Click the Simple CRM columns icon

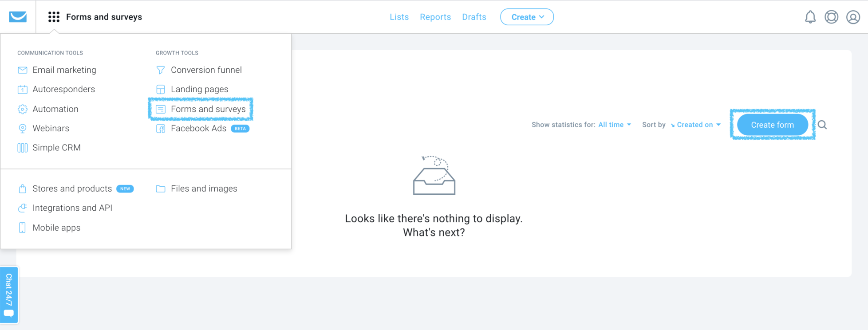coord(23,148)
